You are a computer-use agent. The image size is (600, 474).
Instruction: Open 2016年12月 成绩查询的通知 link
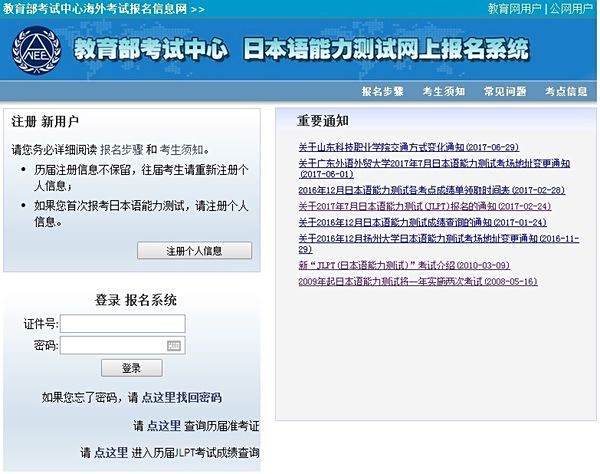(x=422, y=222)
